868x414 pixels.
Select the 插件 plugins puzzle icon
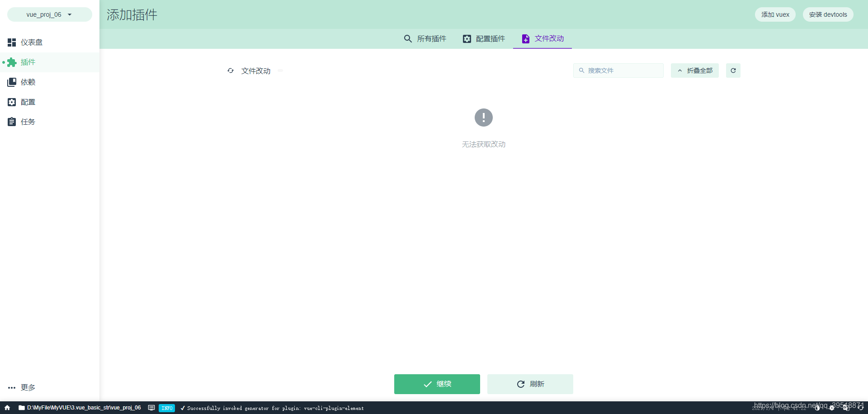[12, 62]
